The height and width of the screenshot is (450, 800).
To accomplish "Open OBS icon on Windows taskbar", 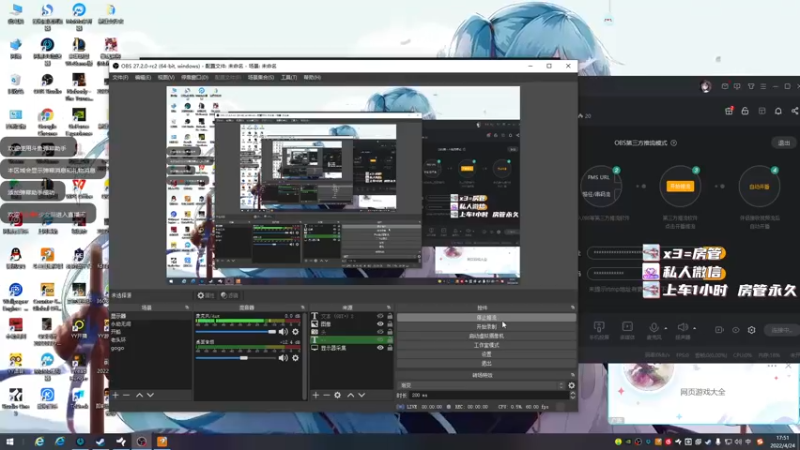I will (x=141, y=442).
